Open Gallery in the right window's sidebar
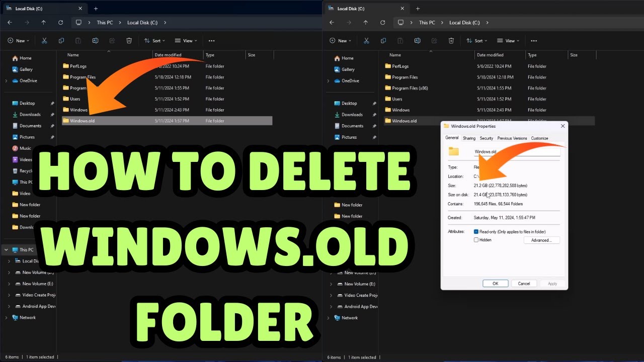This screenshot has width=644, height=362. [344, 69]
